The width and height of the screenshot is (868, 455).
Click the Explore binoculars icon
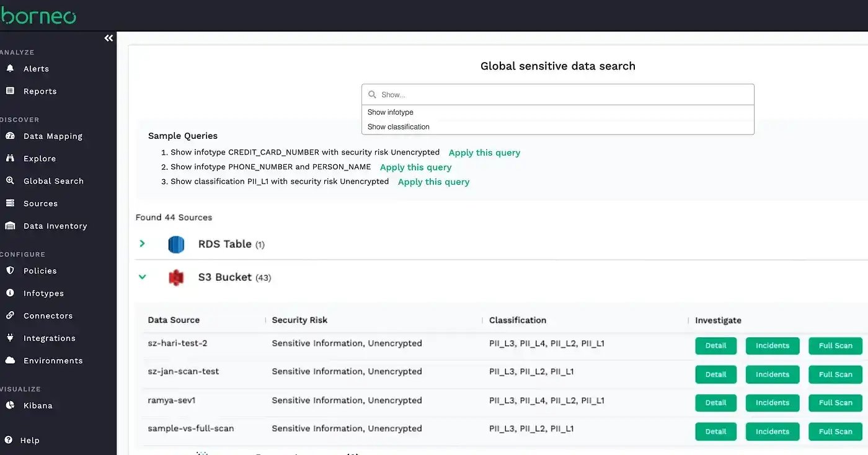tap(10, 159)
